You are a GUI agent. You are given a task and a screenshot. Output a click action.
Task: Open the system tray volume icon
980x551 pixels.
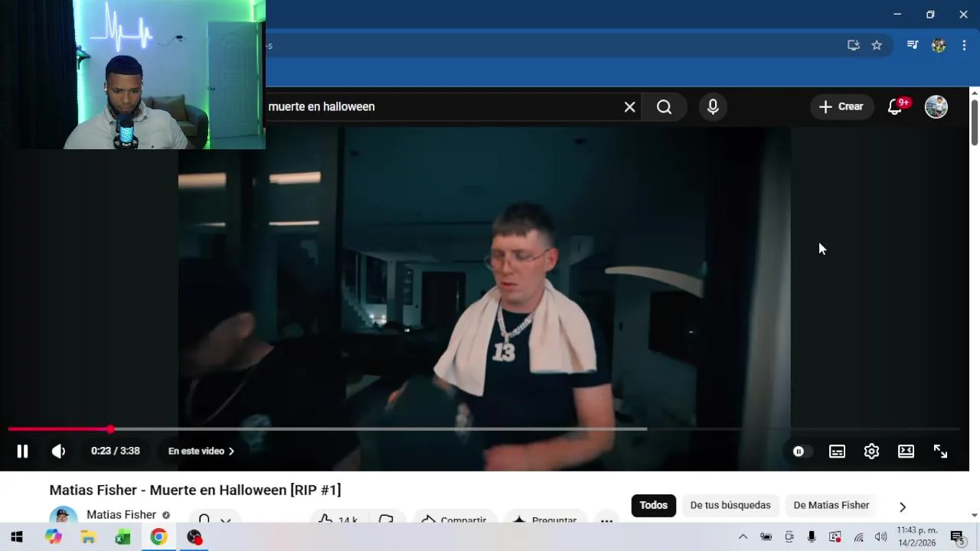[880, 537]
